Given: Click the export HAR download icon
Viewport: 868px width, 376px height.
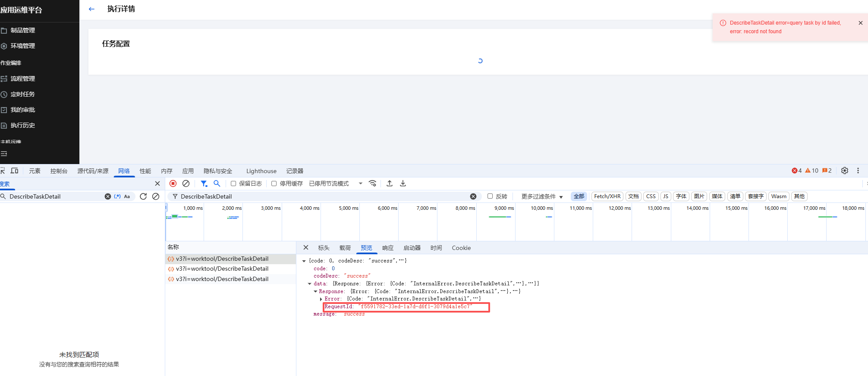Looking at the screenshot, I should point(403,183).
